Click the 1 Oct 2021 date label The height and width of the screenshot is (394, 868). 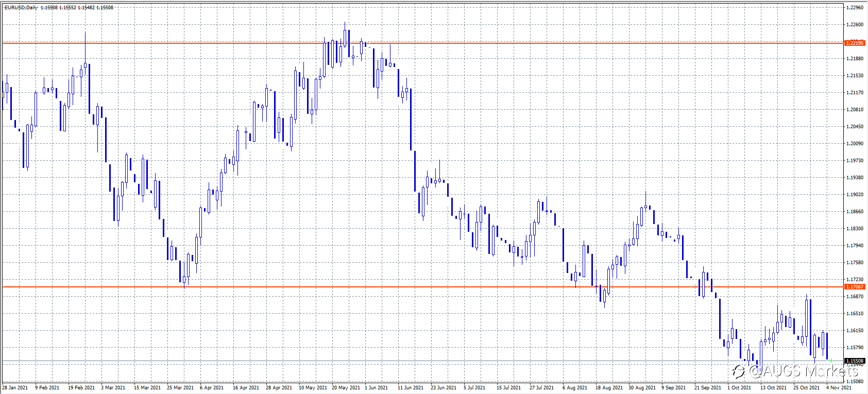pos(739,387)
